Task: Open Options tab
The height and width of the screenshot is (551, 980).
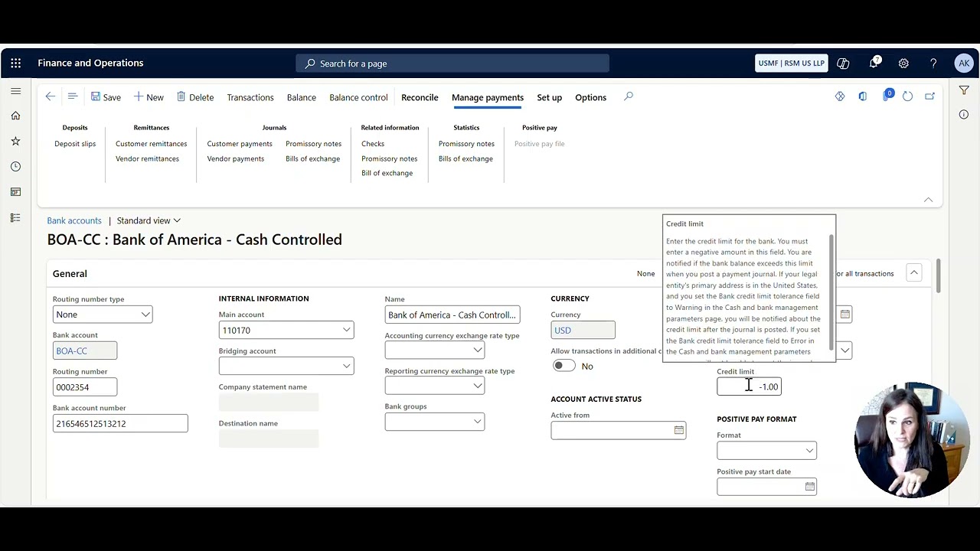Action: pyautogui.click(x=590, y=97)
